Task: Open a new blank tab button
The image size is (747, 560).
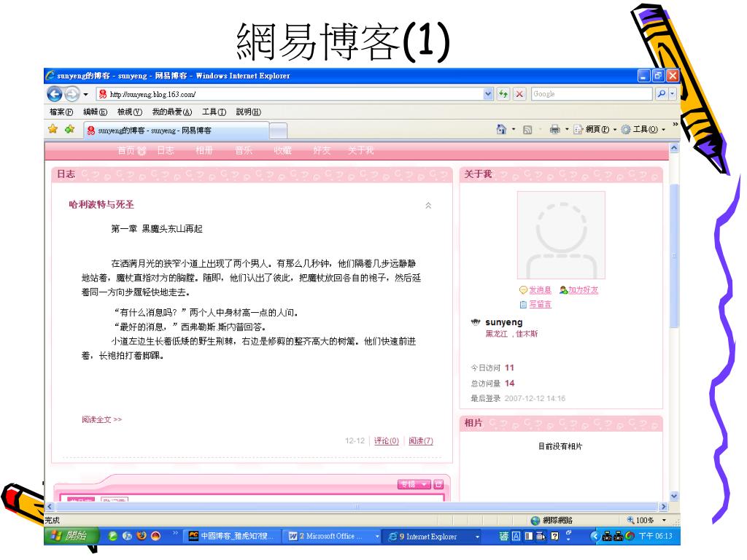Action: (278, 131)
